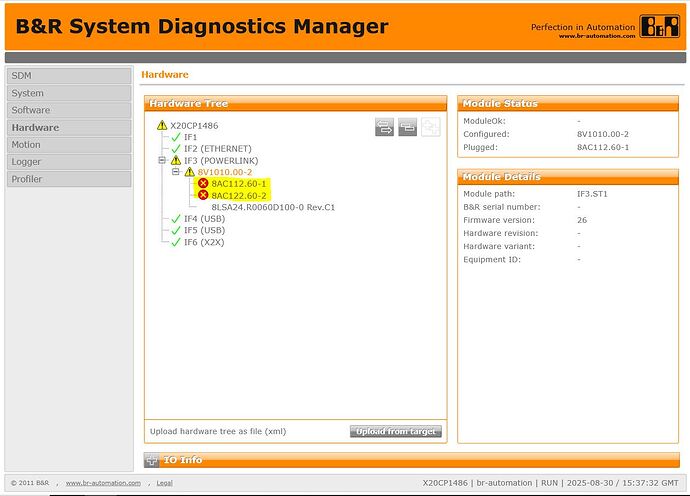Image resolution: width=690 pixels, height=496 pixels.
Task: Open the Software page in sidebar
Action: [69, 110]
